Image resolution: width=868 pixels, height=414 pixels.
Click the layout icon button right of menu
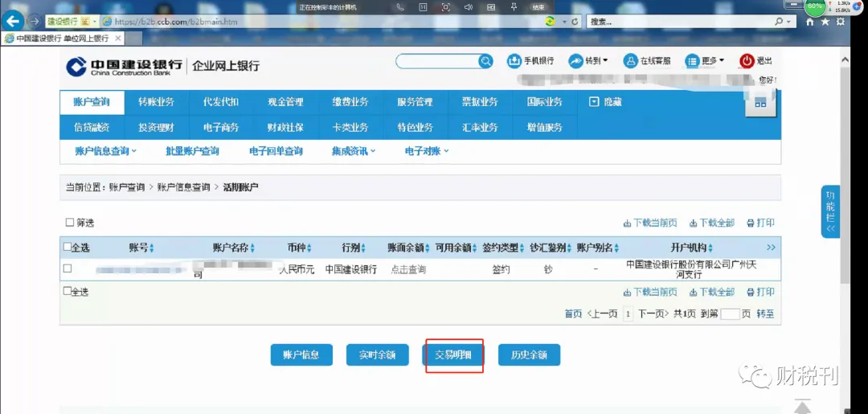[760, 102]
